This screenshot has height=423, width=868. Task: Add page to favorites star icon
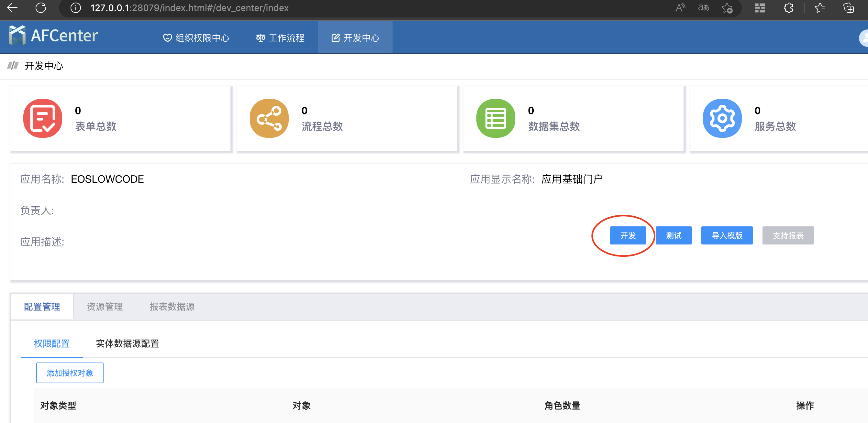click(x=727, y=8)
